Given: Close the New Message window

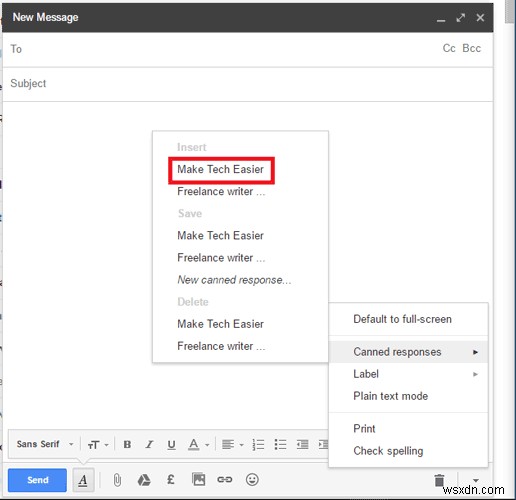Looking at the screenshot, I should (480, 18).
